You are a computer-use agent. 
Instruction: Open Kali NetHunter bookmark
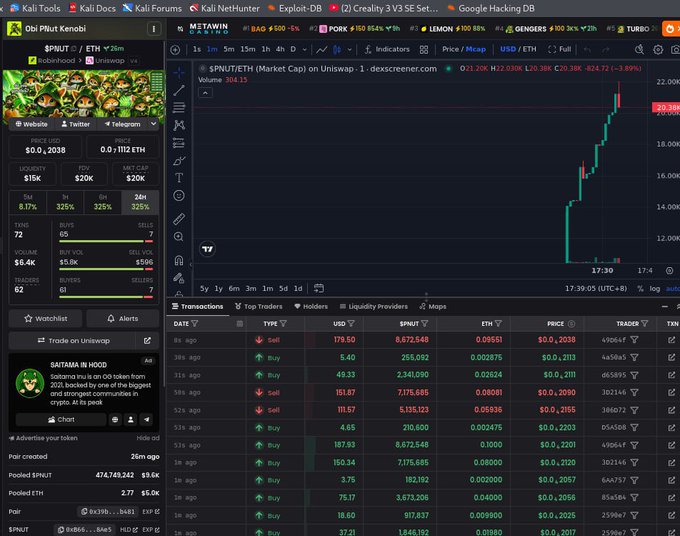[224, 8]
